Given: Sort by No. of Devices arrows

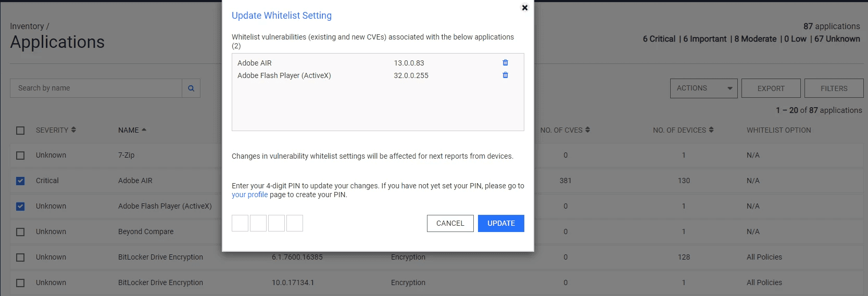Looking at the screenshot, I should tap(711, 130).
